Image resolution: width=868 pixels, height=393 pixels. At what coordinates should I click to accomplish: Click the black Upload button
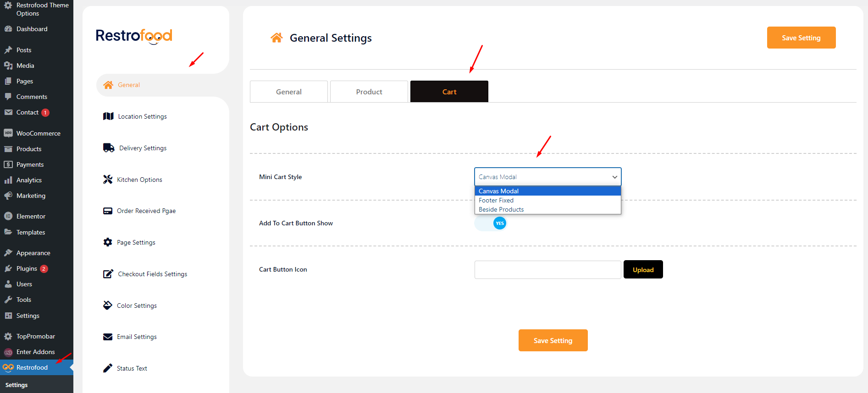point(643,270)
